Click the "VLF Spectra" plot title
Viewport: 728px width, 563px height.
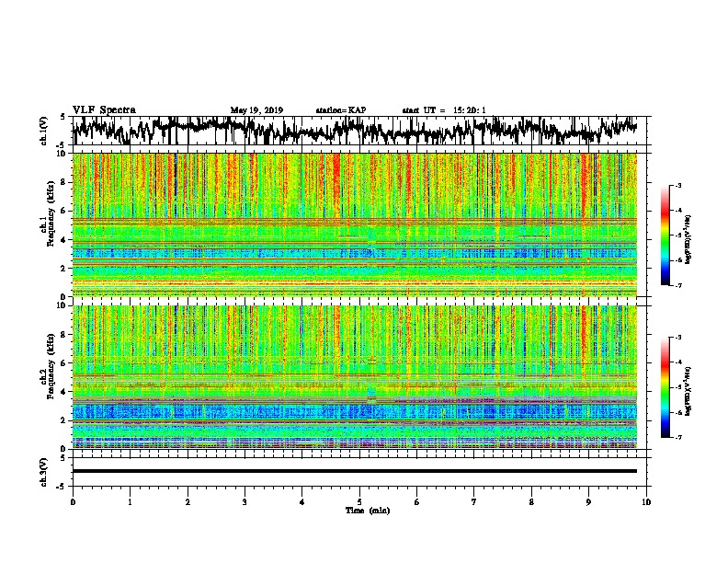point(104,109)
